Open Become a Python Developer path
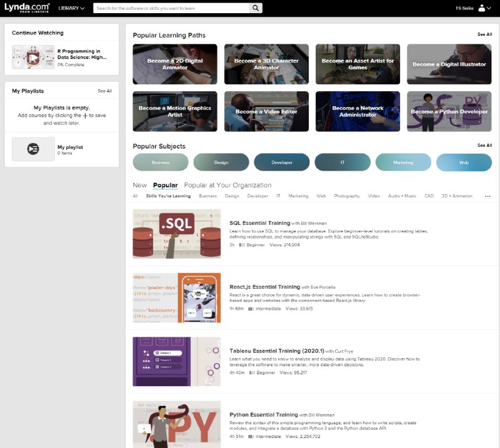This screenshot has width=500, height=448. (449, 111)
